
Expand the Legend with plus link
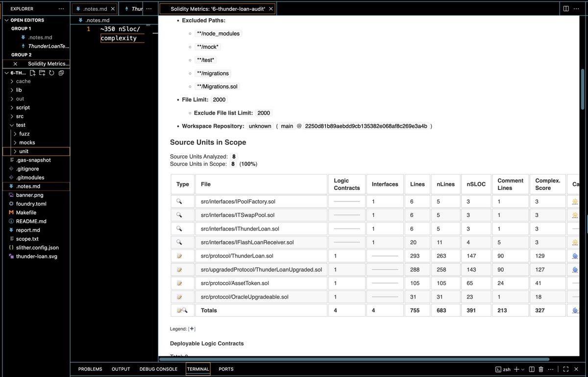(192, 329)
